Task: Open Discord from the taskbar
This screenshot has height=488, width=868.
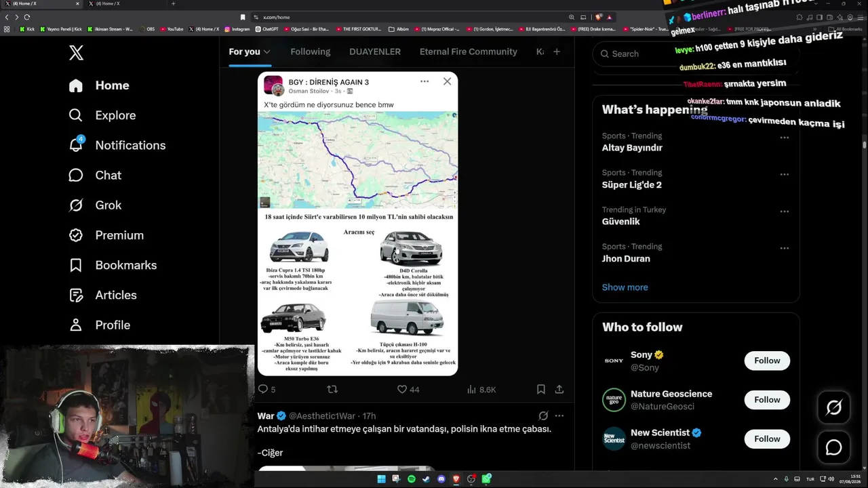Action: pyautogui.click(x=441, y=479)
